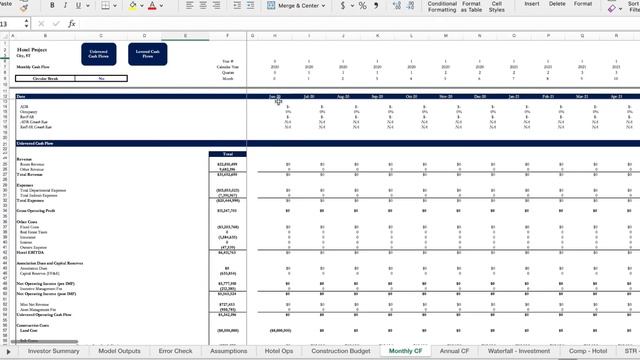Center align text
The width and height of the screenshot is (640, 360).
point(203,5)
